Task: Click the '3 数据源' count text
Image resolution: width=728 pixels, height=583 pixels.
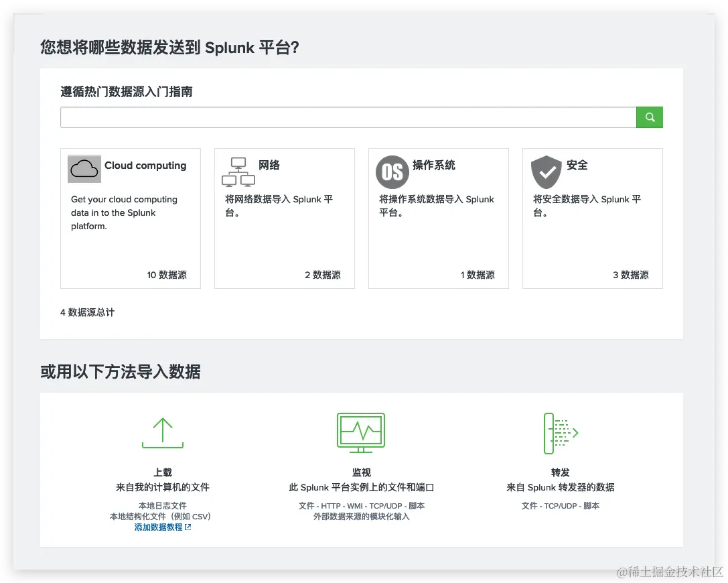Action: point(631,275)
